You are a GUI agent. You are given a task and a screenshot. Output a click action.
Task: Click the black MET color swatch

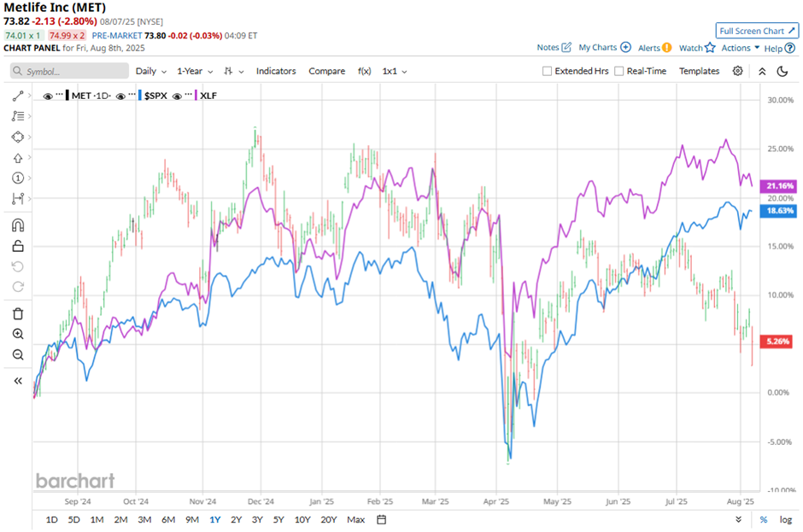pos(67,96)
